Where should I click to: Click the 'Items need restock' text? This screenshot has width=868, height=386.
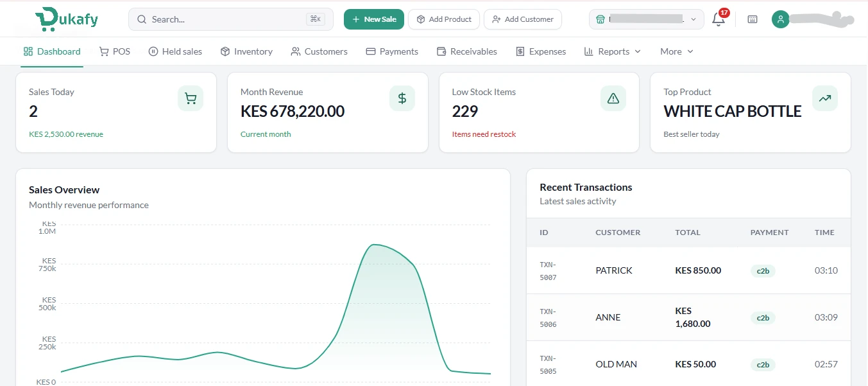click(x=484, y=134)
